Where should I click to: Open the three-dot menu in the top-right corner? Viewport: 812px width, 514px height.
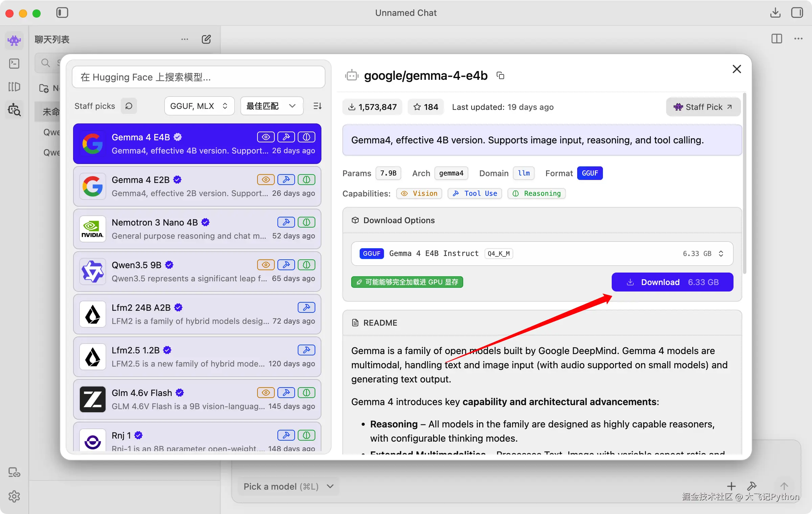click(798, 39)
